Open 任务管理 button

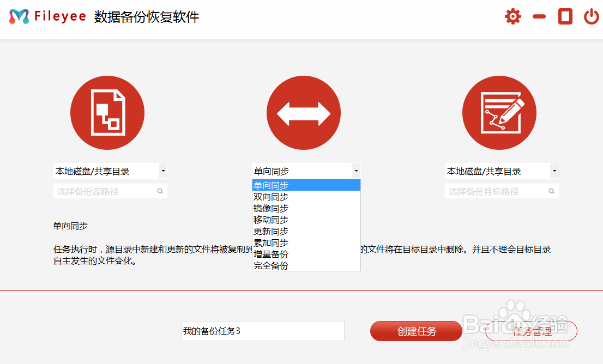(x=531, y=331)
